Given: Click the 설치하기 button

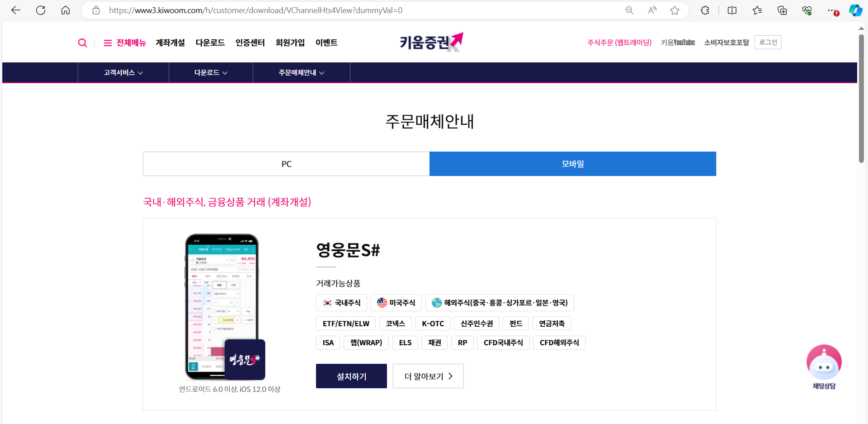Looking at the screenshot, I should [351, 376].
